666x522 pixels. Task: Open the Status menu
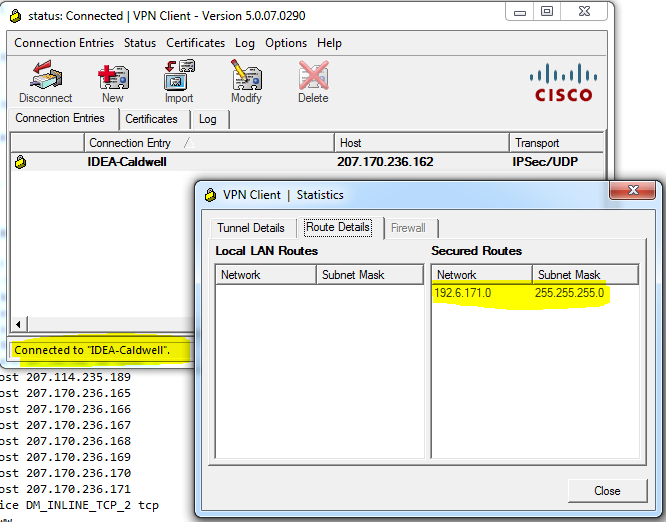pos(140,43)
